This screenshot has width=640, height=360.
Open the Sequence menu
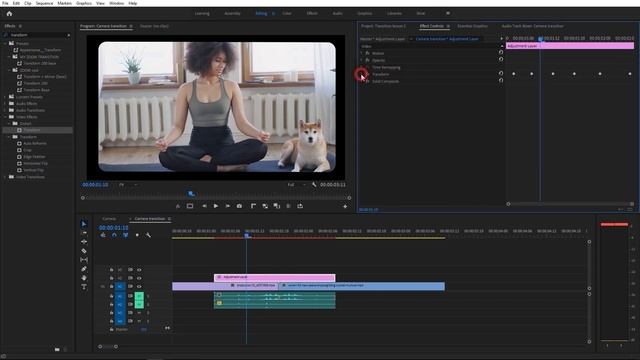coord(44,3)
